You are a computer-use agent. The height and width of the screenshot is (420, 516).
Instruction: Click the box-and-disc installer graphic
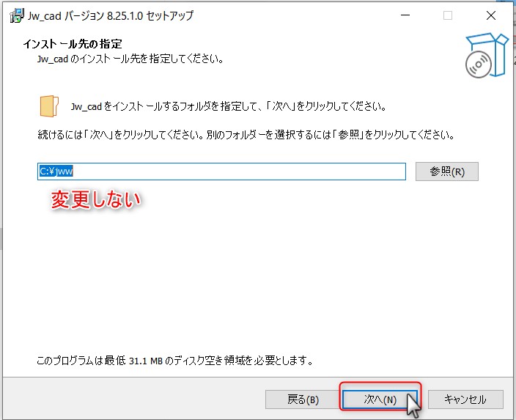point(487,55)
